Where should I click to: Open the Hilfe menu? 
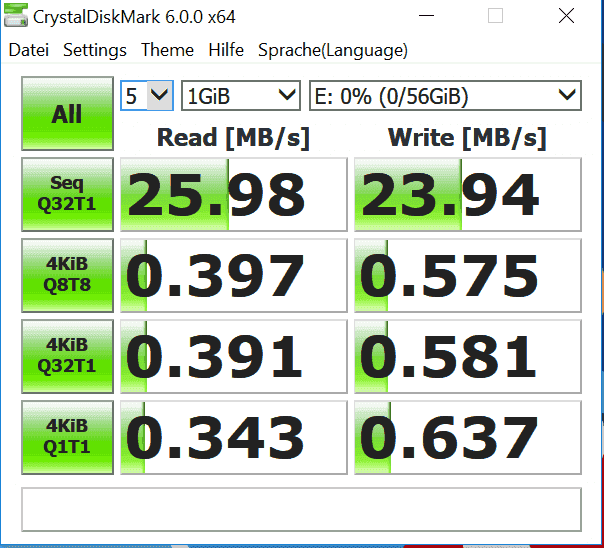pyautogui.click(x=226, y=50)
